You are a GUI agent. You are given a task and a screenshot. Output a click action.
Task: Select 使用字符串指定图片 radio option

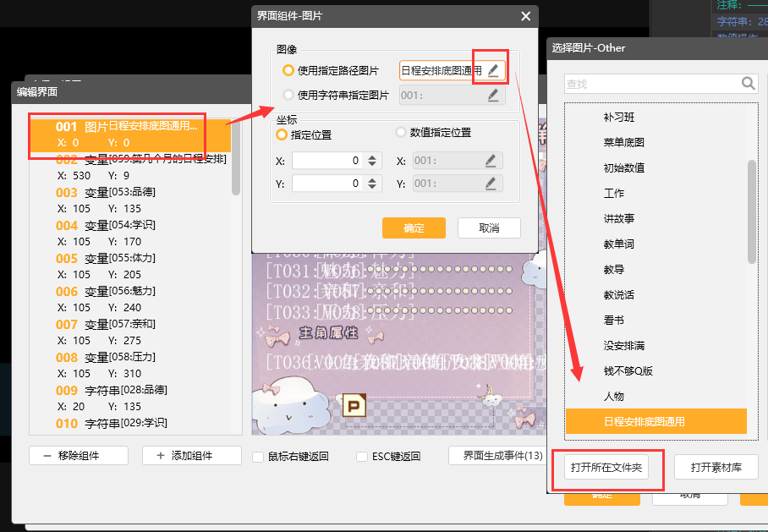click(288, 95)
